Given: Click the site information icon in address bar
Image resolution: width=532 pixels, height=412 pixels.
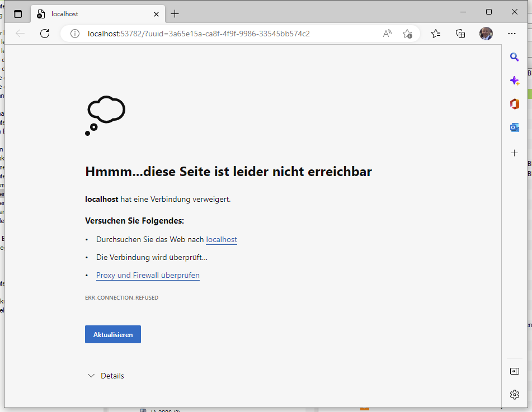Looking at the screenshot, I should point(74,34).
